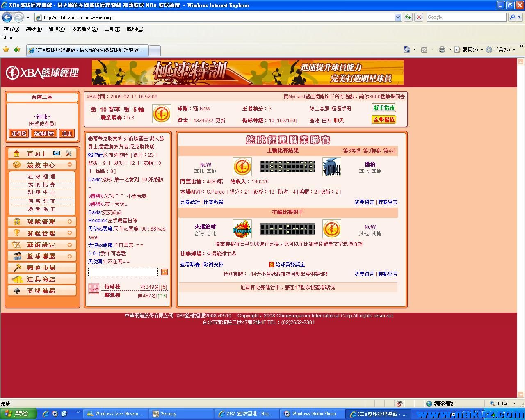Open the 在線經理 submenu link

pyautogui.click(x=41, y=177)
